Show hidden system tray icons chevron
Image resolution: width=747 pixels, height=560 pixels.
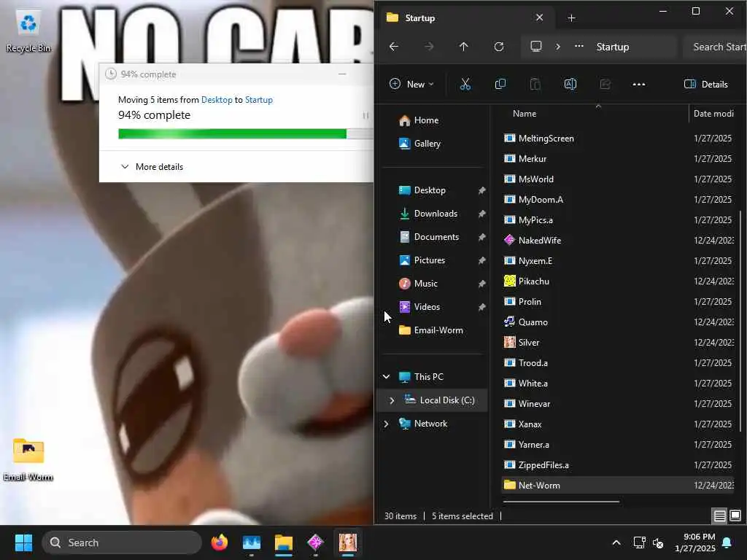click(616, 542)
